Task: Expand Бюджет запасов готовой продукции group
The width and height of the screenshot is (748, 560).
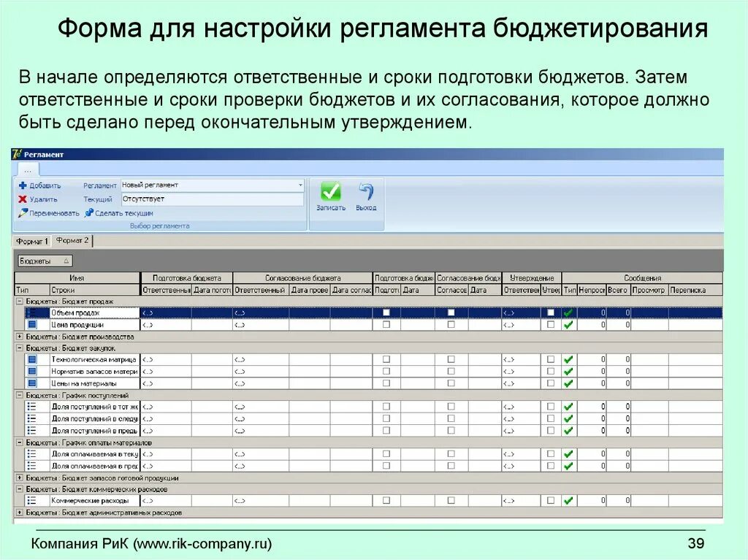Action: (x=20, y=477)
